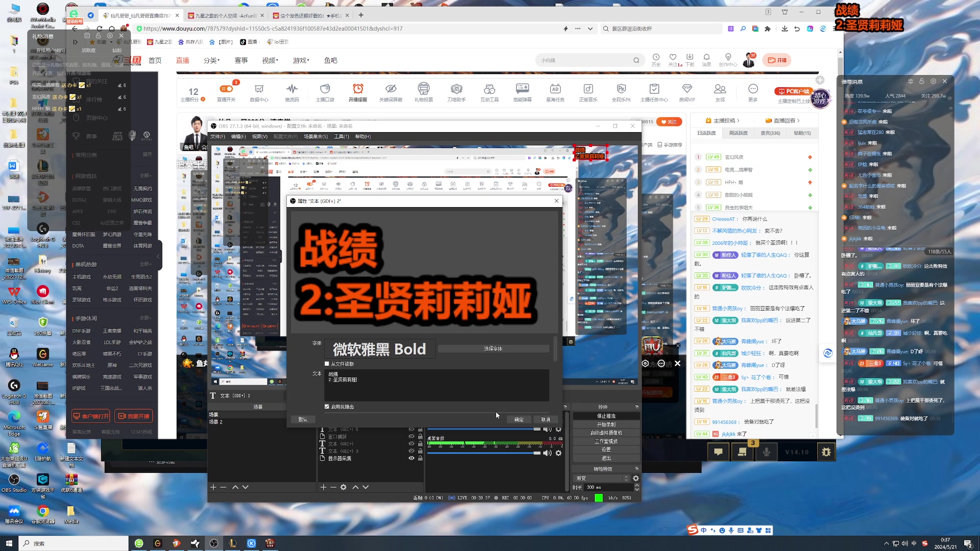Expand 分类 dropdown in Douyu nav

212,60
